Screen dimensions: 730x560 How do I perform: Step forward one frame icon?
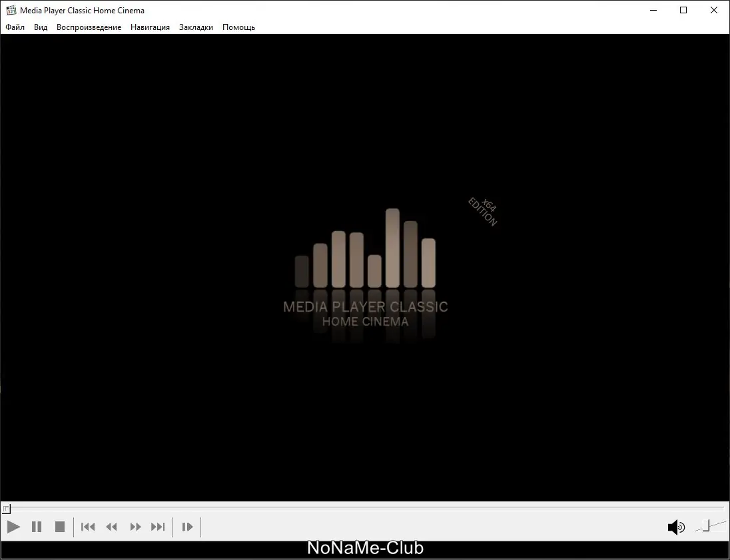[187, 527]
